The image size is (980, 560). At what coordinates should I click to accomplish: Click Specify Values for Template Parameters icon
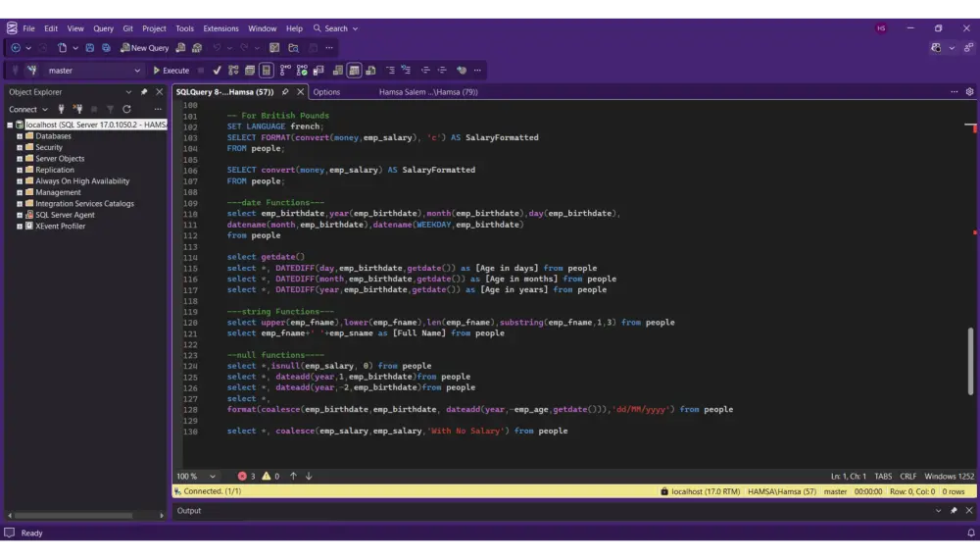click(x=462, y=70)
